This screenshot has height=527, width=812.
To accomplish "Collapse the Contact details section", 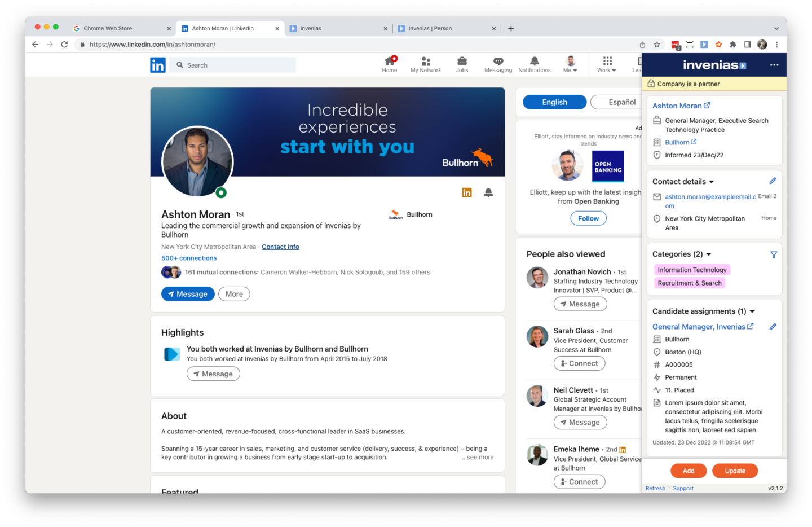I will [713, 181].
